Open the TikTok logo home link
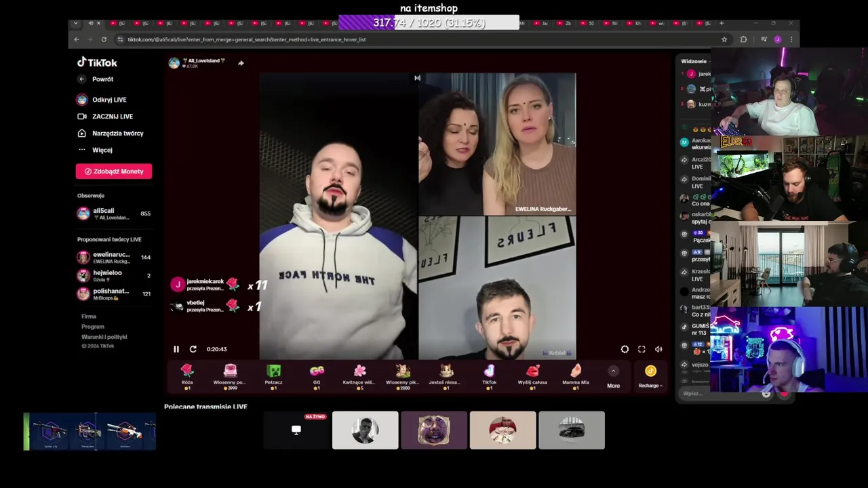Image resolution: width=868 pixels, height=488 pixels. [x=97, y=62]
